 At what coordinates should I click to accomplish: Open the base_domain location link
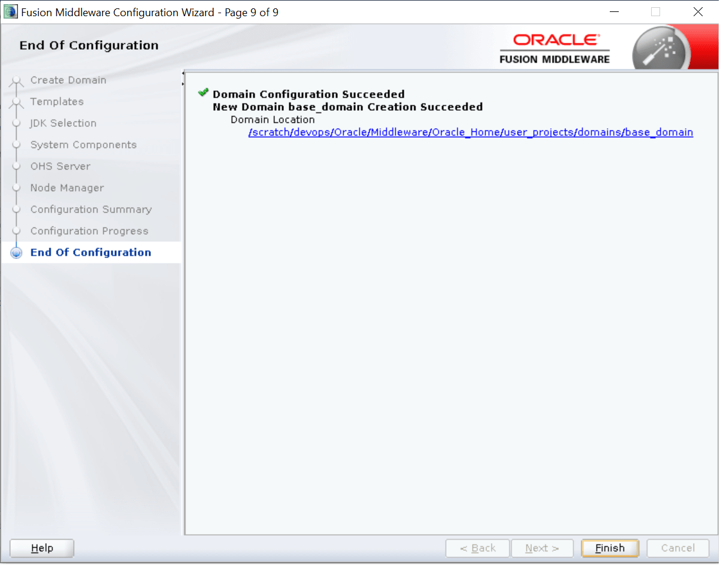[x=471, y=132]
